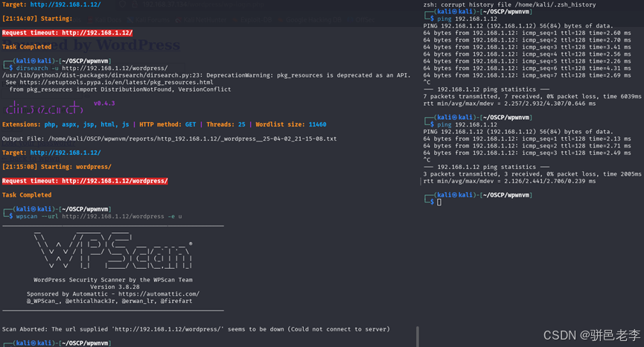Click the DeprecationWarning pkg_resources message line
The height and width of the screenshot is (347, 644).
pos(206,75)
